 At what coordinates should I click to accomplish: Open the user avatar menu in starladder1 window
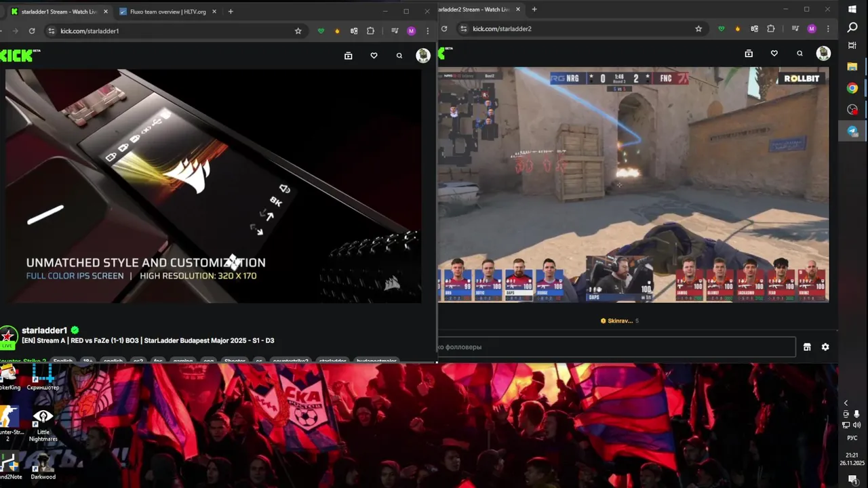coord(423,56)
